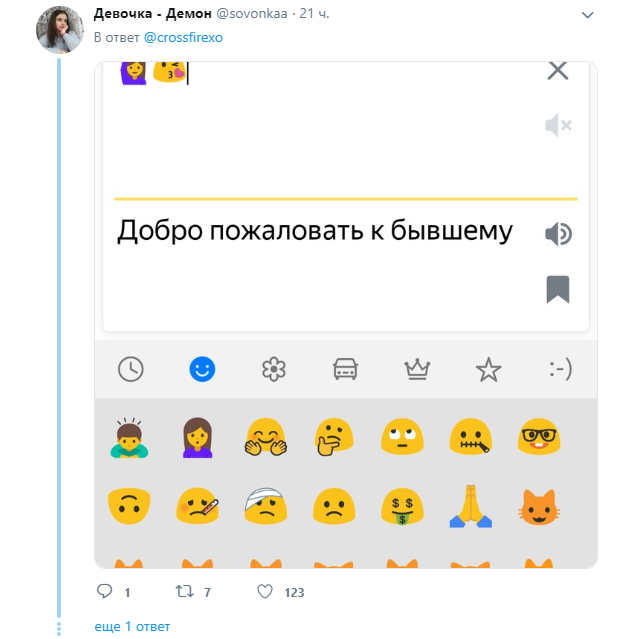Like the tweet with 123 likes

tap(265, 591)
